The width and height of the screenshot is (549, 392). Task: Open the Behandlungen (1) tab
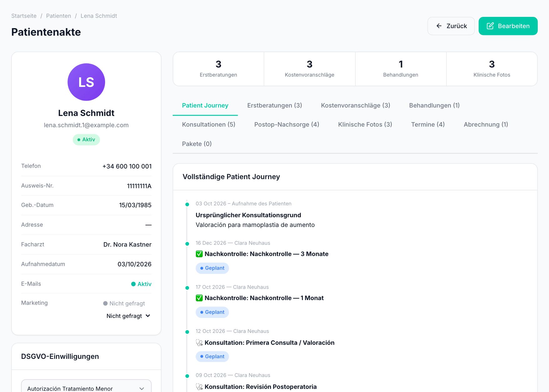435,105
